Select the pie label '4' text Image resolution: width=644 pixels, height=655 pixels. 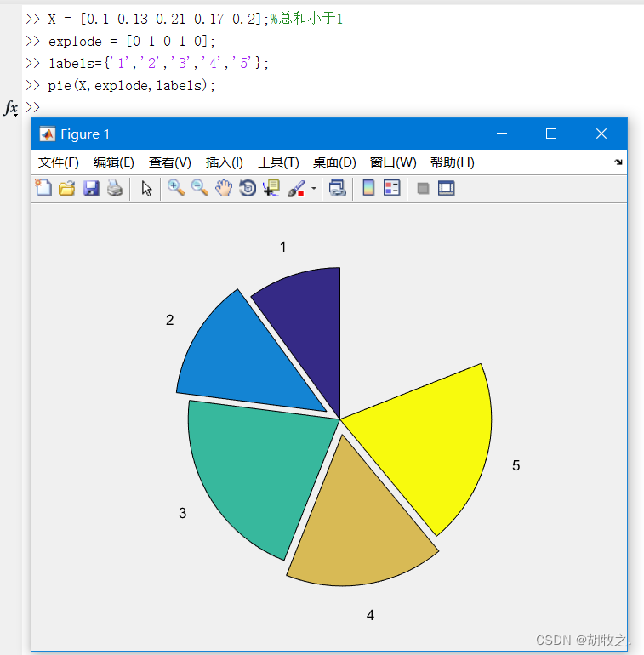click(370, 615)
